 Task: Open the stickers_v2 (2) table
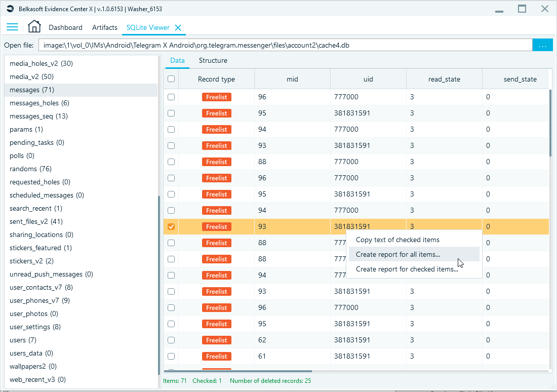[81, 261]
